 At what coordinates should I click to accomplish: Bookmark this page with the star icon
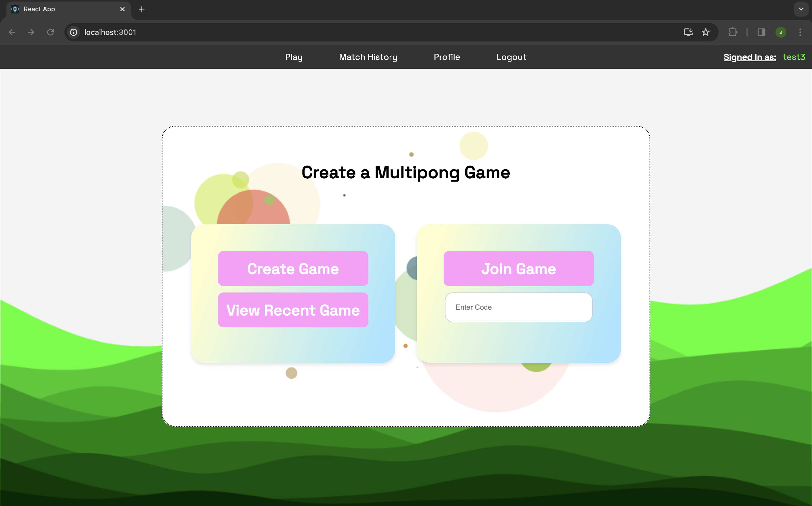[x=706, y=32]
